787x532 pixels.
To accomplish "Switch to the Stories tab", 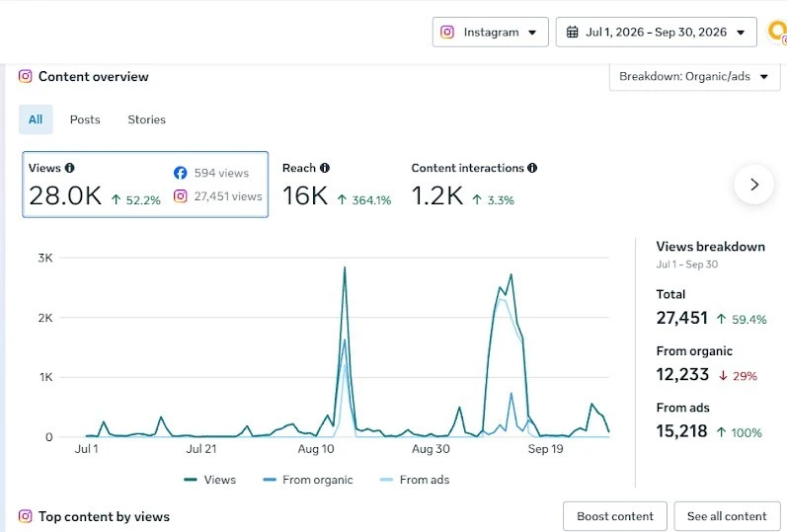I will pos(146,119).
